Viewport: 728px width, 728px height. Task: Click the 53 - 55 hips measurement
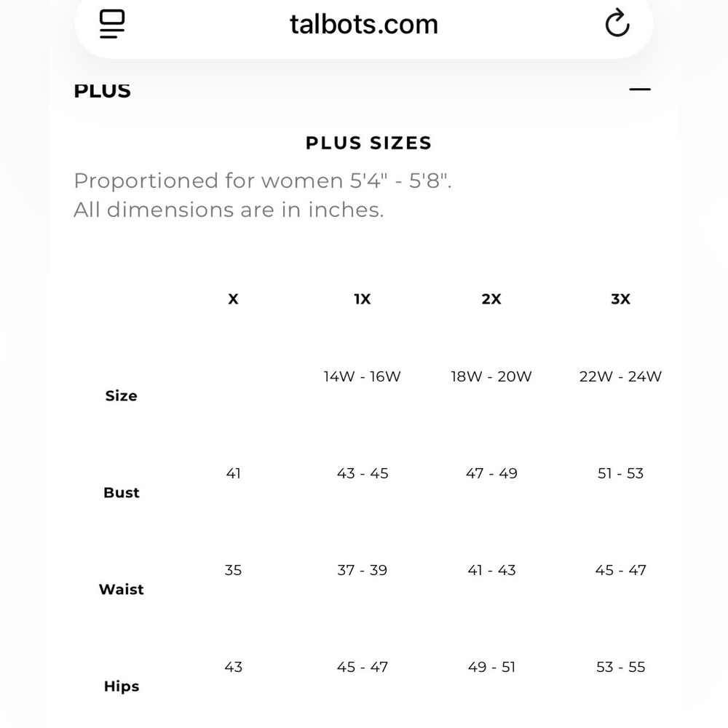[620, 668]
